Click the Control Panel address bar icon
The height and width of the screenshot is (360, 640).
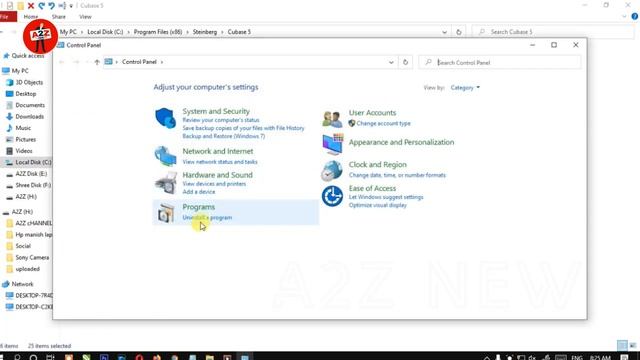point(108,62)
